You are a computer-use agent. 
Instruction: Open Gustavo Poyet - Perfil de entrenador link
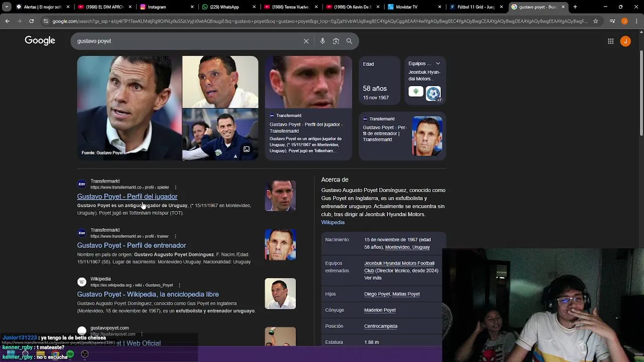(131, 245)
